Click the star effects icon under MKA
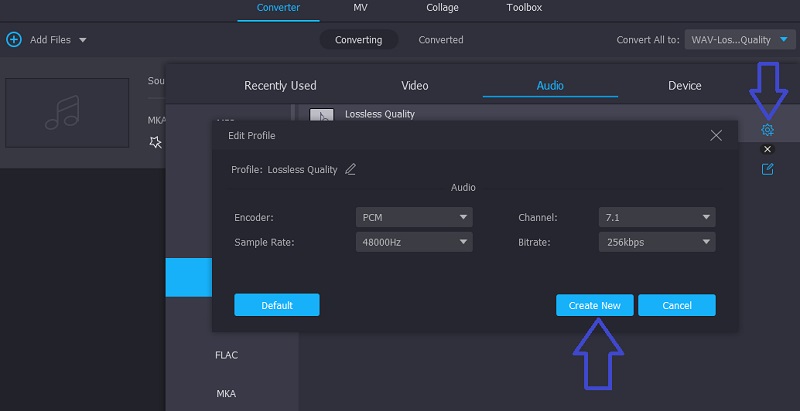The height and width of the screenshot is (411, 800). [x=155, y=142]
